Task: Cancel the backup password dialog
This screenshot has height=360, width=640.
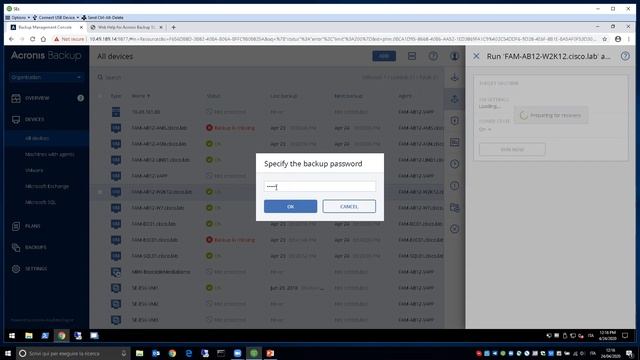Action: coord(349,206)
